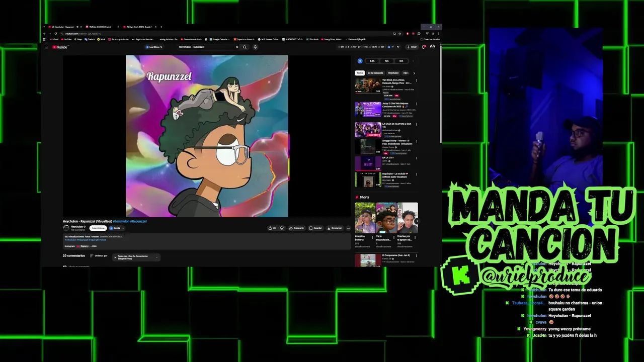Click the 6.5% stats pill
Screen dimensions: 644x362
coord(372,61)
